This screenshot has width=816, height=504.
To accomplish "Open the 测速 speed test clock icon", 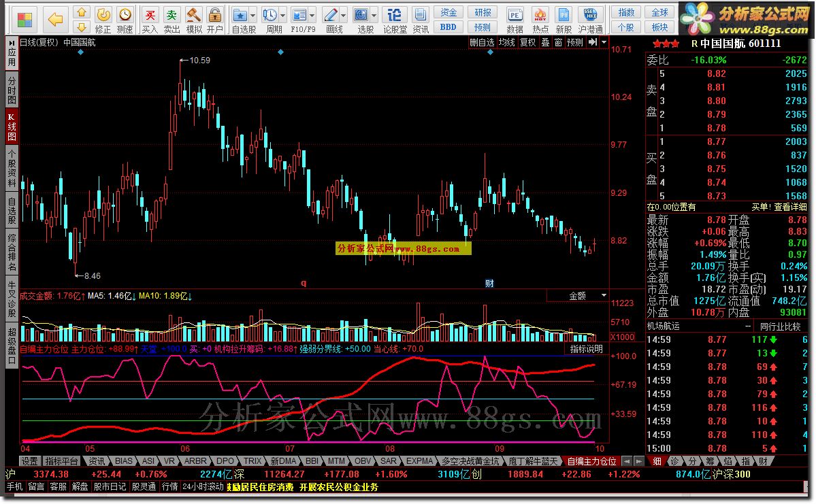I will (x=125, y=20).
